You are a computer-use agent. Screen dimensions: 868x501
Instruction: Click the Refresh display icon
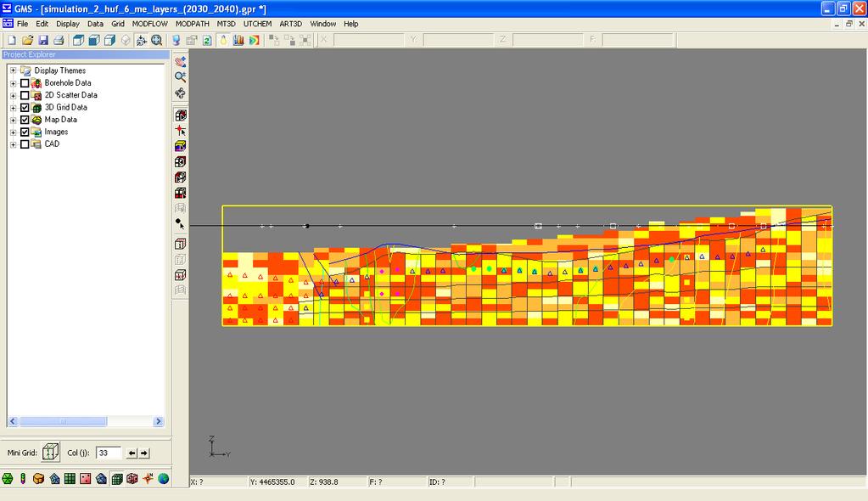pos(207,40)
